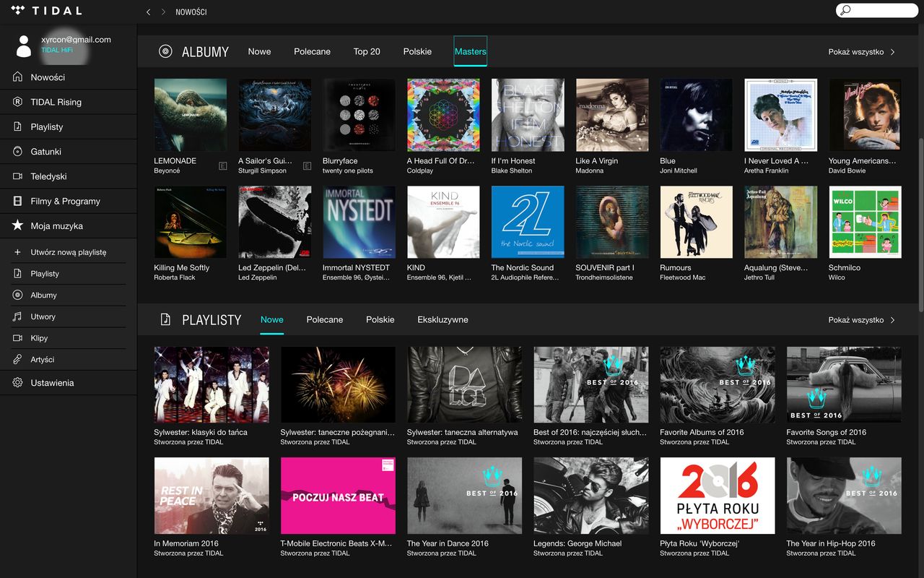This screenshot has height=578, width=924.
Task: Open Sylwester: klasyki do tańca playlist
Action: pos(212,384)
